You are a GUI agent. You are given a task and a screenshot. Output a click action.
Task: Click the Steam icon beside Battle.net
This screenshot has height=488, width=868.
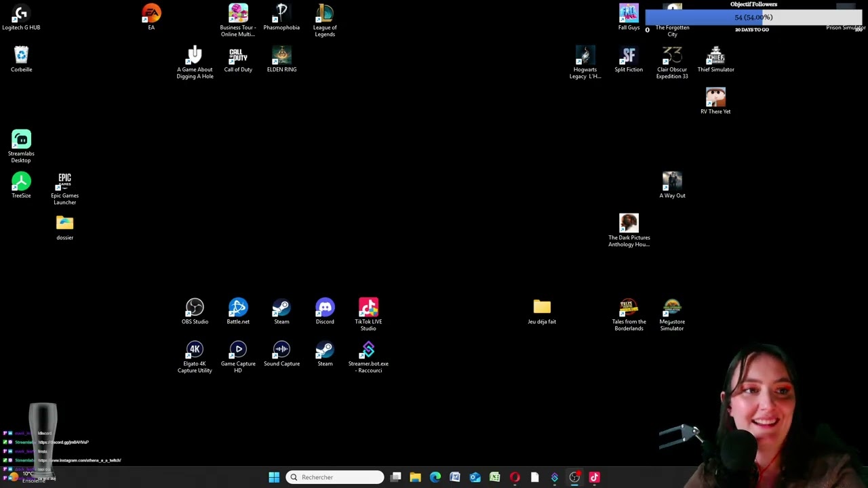[281, 311]
